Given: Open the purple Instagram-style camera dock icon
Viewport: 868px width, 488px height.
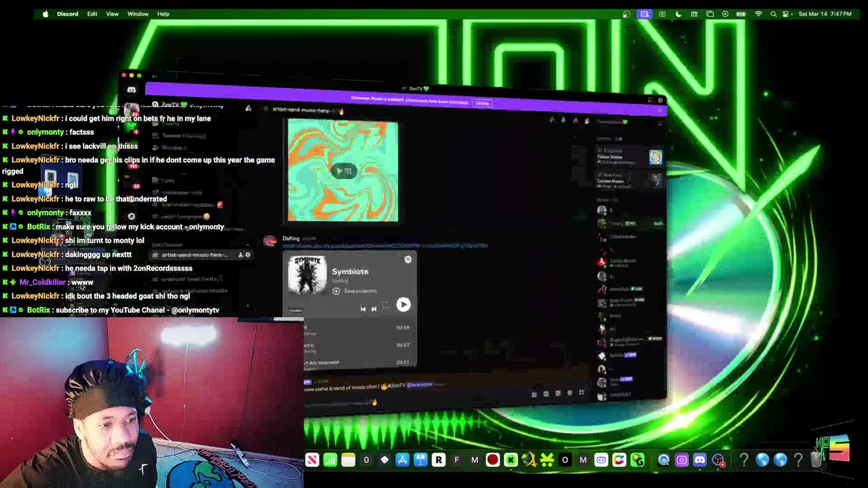Looking at the screenshot, I should (x=682, y=460).
